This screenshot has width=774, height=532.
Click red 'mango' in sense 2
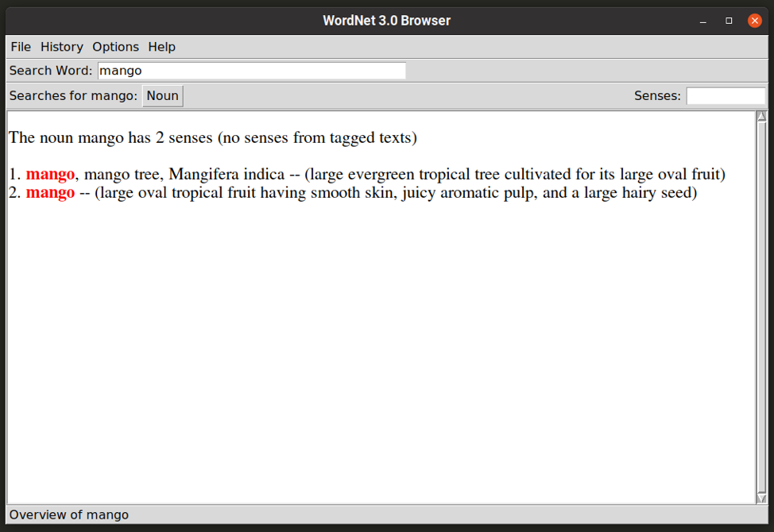point(50,192)
